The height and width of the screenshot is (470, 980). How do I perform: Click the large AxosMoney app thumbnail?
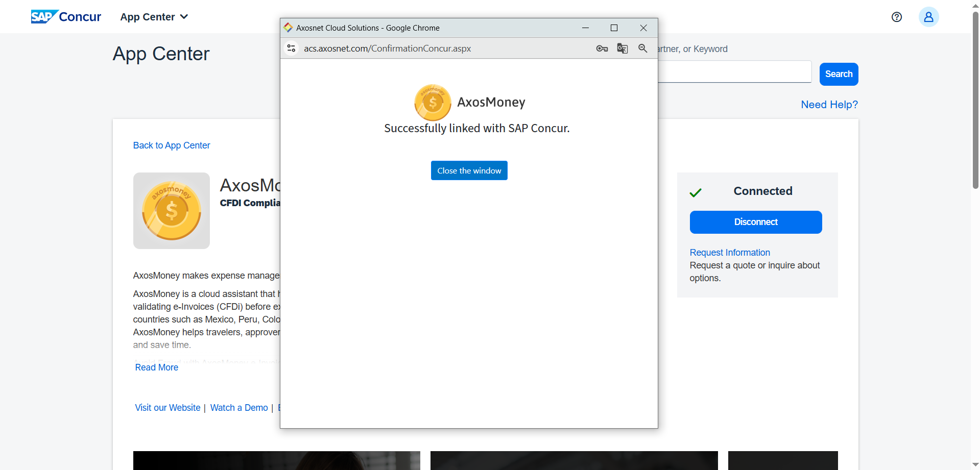(x=172, y=211)
